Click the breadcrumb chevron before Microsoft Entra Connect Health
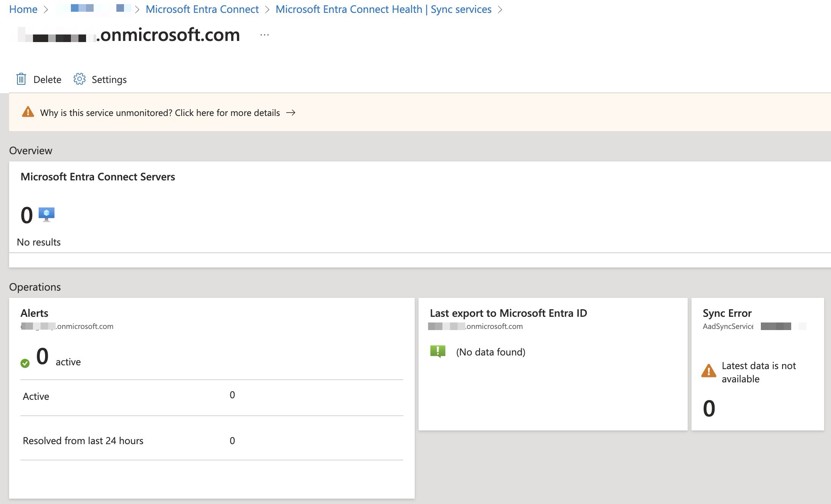Viewport: 831px width, 504px height. coord(267,9)
